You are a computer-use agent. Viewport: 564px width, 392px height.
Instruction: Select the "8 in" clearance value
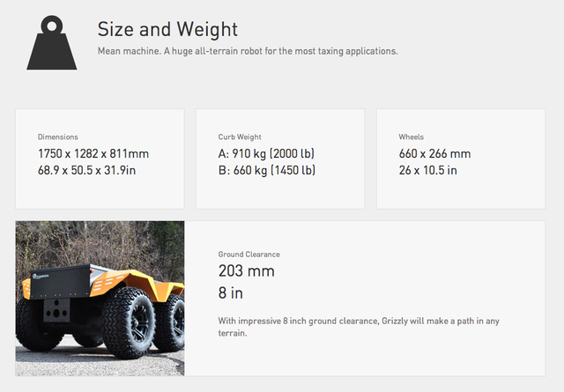232,292
